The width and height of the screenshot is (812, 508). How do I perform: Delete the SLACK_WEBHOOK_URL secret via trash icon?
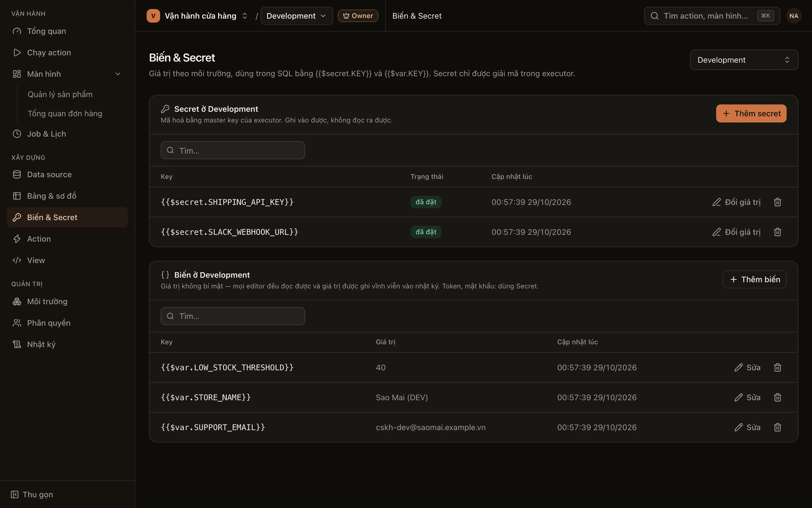[777, 232]
